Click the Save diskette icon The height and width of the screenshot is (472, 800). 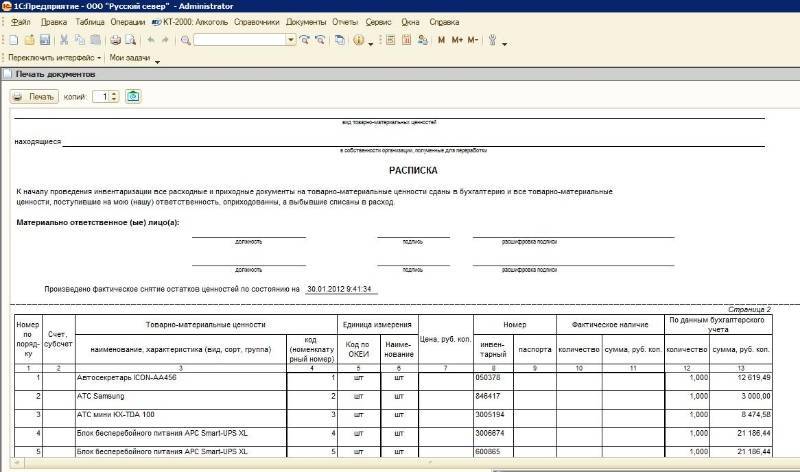click(44, 40)
